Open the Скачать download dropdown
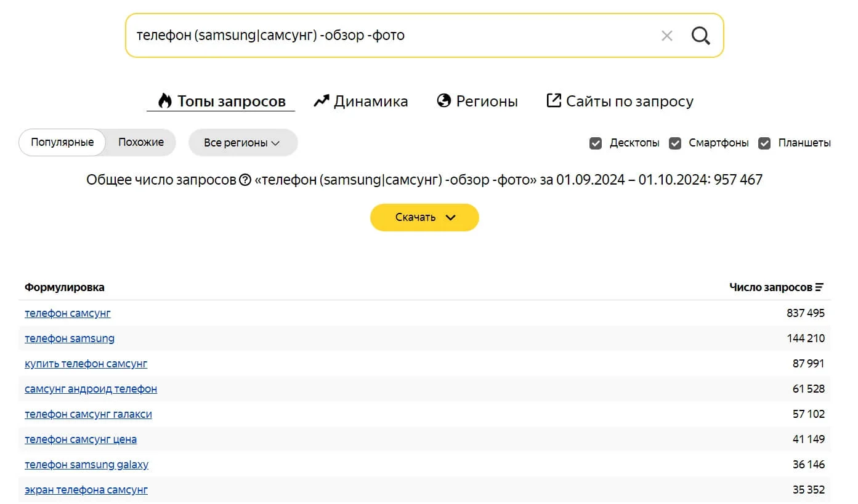Screen dimensions: 858x504 (x=424, y=217)
